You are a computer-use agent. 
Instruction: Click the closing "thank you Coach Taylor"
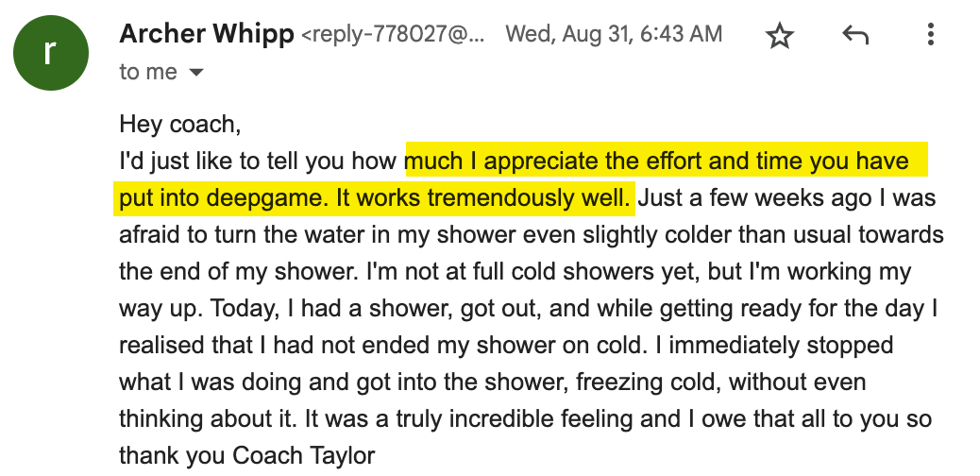click(246, 456)
